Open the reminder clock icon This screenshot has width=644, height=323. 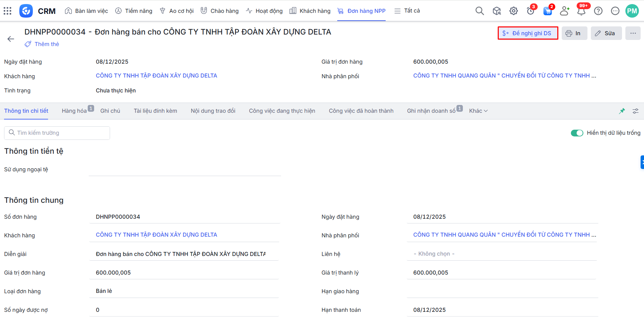coord(530,11)
